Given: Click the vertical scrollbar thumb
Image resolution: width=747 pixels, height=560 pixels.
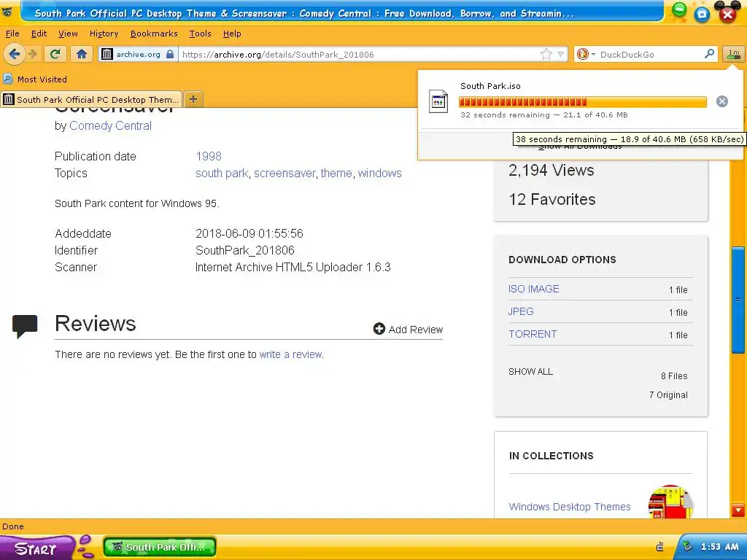Looking at the screenshot, I should click(x=738, y=300).
